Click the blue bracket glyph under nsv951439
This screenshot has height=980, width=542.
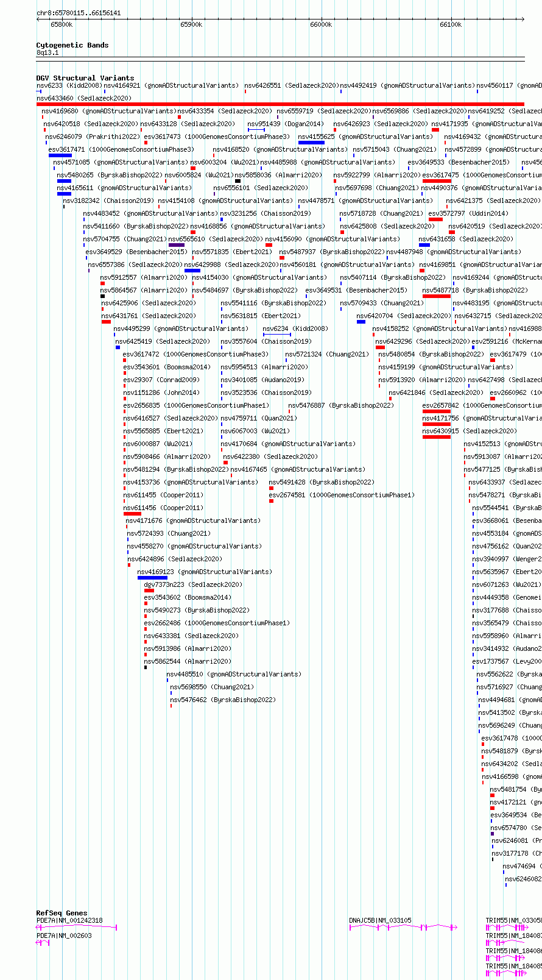coord(256,130)
